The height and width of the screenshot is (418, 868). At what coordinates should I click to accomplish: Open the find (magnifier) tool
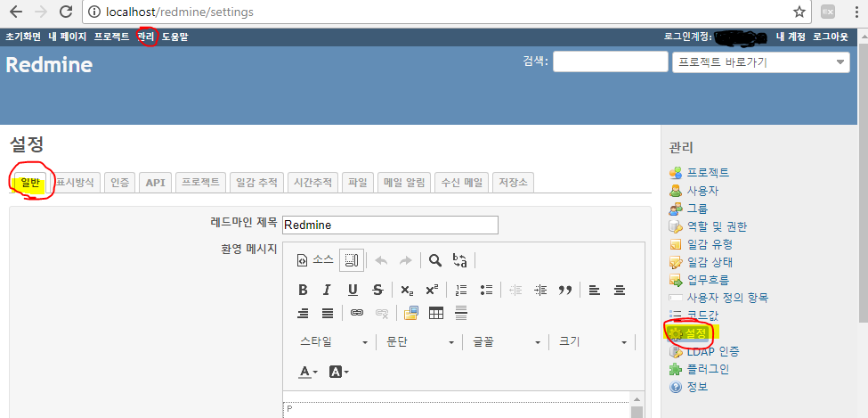pyautogui.click(x=434, y=260)
